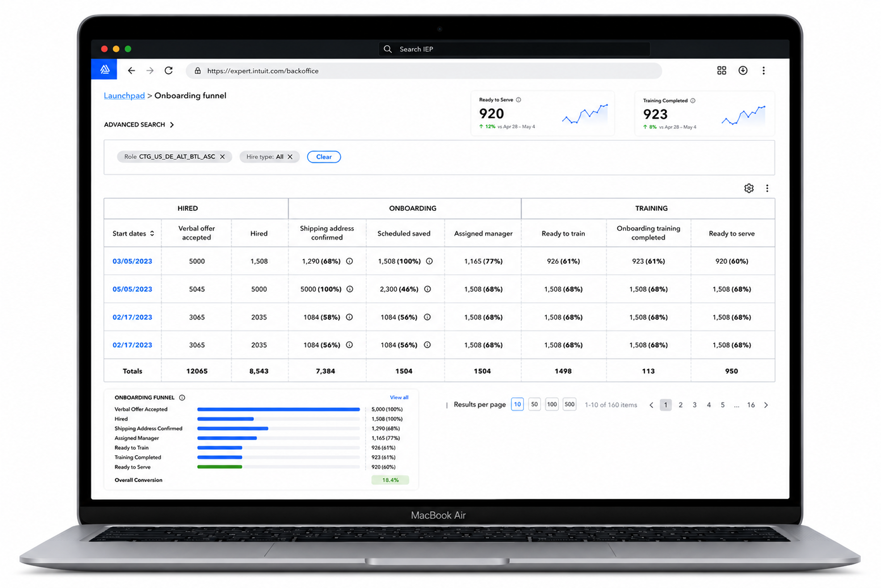This screenshot has height=588, width=881.
Task: Click the Clear filters button
Action: point(324,157)
